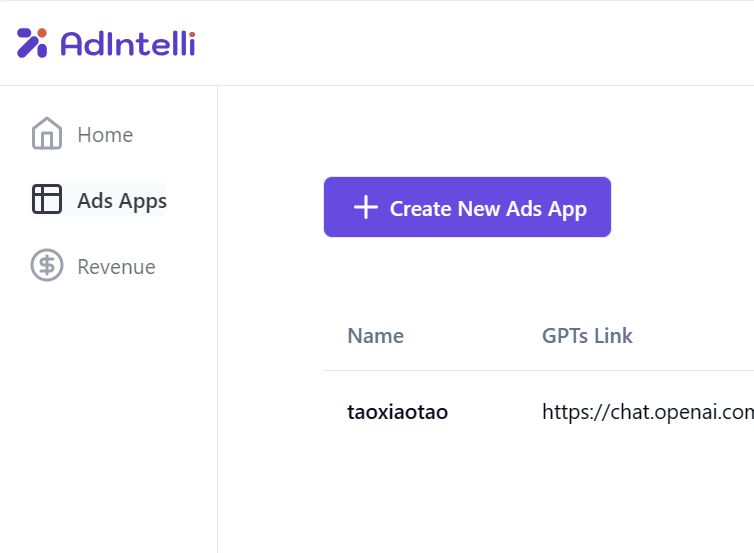Click the Name column header
This screenshot has height=553, width=754.
[376, 336]
